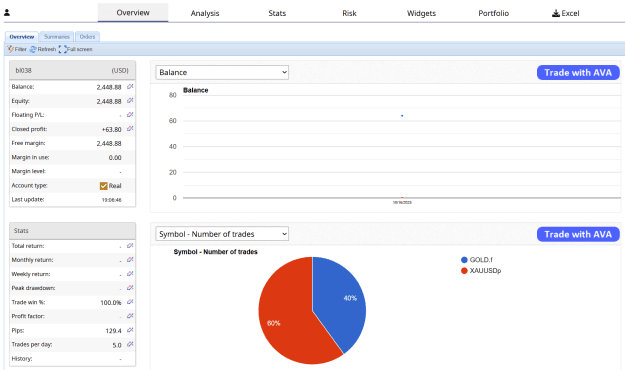Click the bl038 account header

[72, 71]
